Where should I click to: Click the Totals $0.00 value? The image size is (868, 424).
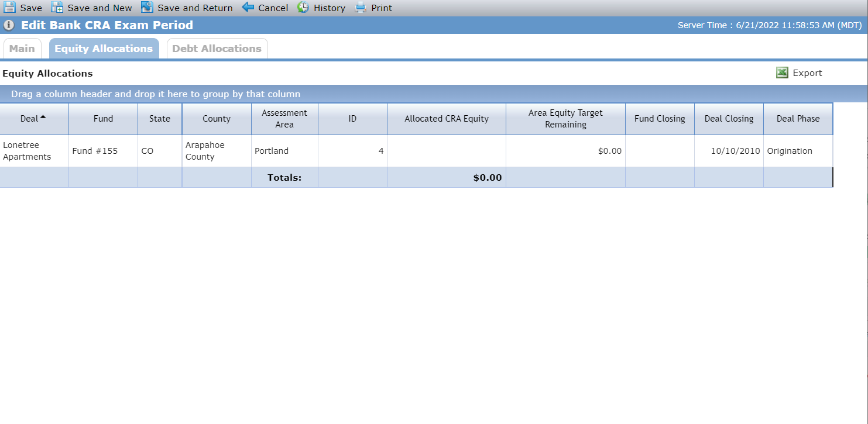tap(488, 177)
